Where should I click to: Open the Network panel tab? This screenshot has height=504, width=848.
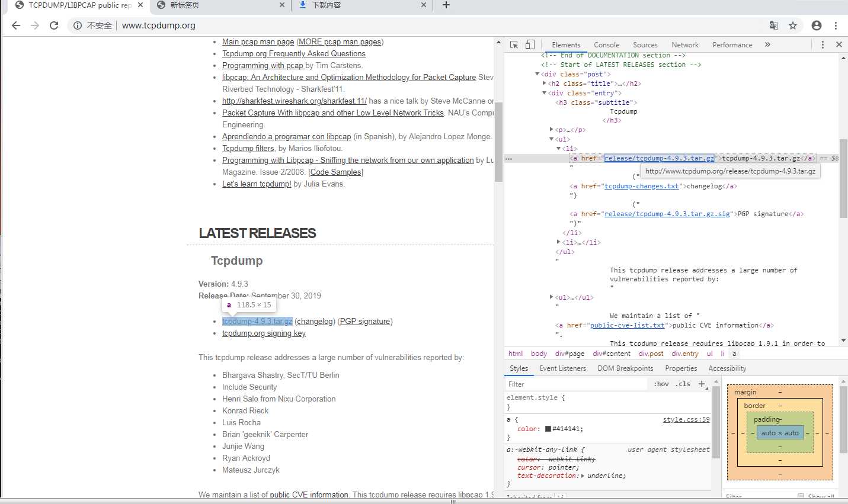coord(685,45)
